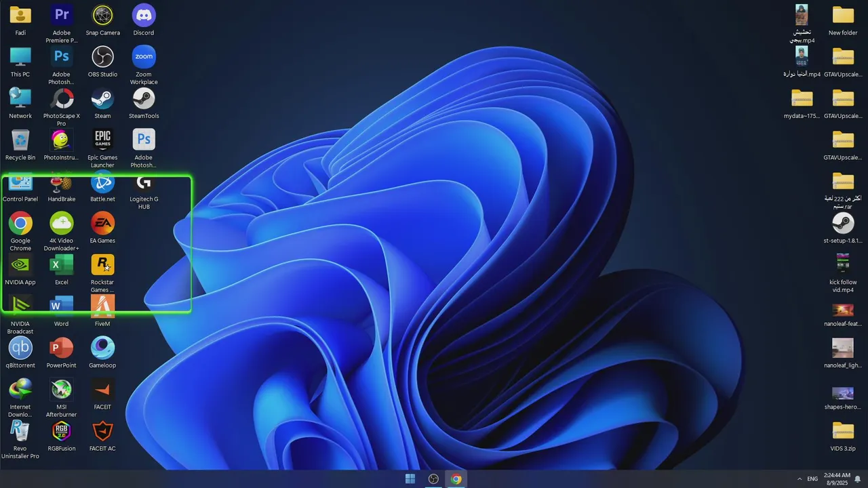Open the ENG language switcher

click(812, 479)
